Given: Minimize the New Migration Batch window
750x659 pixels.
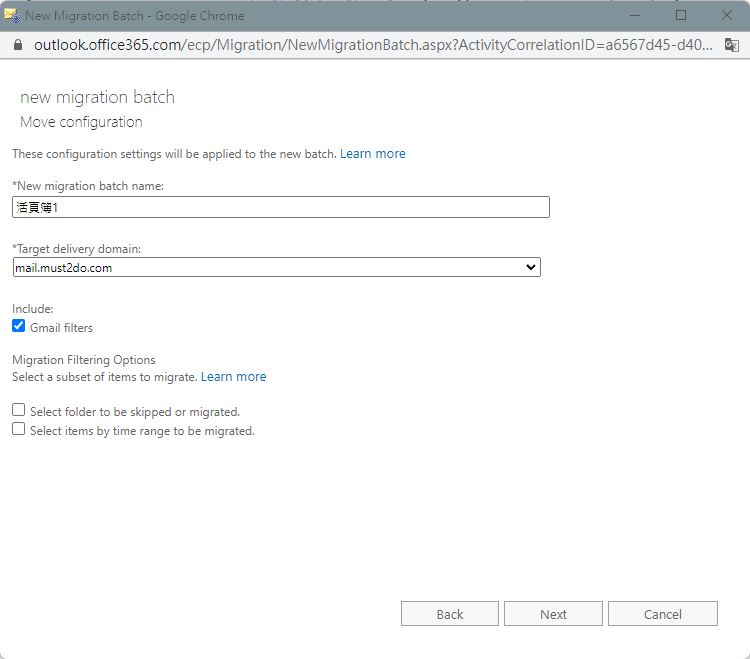Looking at the screenshot, I should click(x=635, y=15).
